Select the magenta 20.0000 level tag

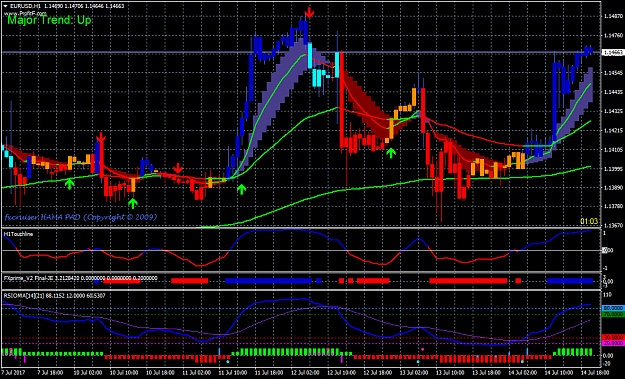[x=613, y=343]
